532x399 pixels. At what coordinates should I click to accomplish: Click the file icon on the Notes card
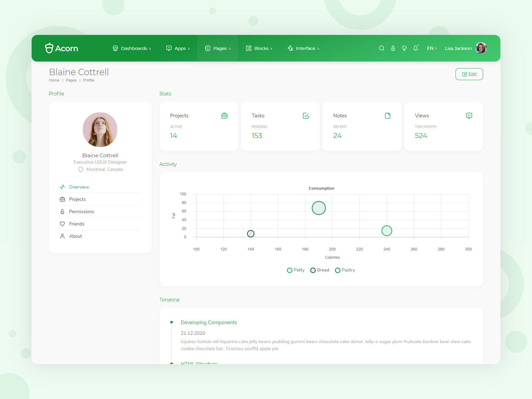(388, 116)
